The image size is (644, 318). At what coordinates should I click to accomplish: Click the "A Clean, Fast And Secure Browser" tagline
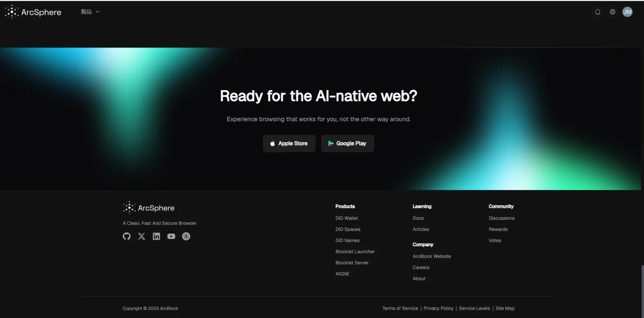point(159,223)
